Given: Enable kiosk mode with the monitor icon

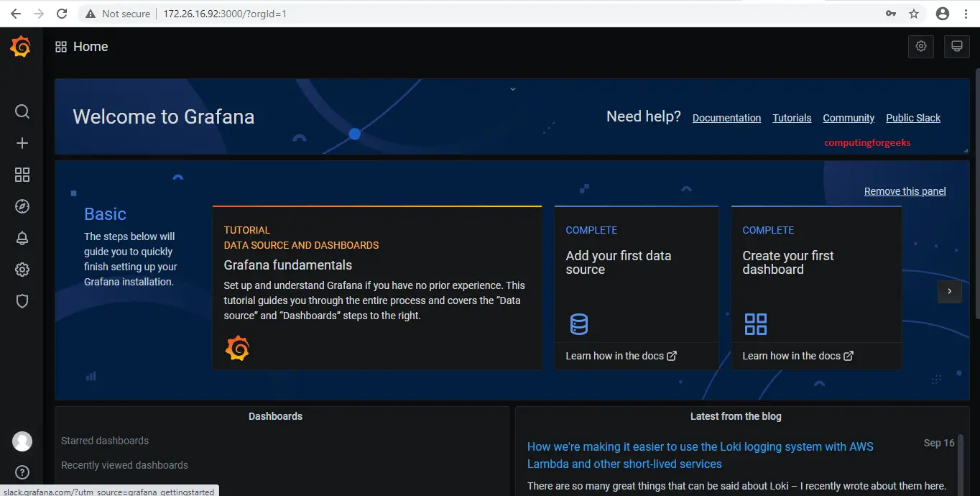Looking at the screenshot, I should coord(956,46).
